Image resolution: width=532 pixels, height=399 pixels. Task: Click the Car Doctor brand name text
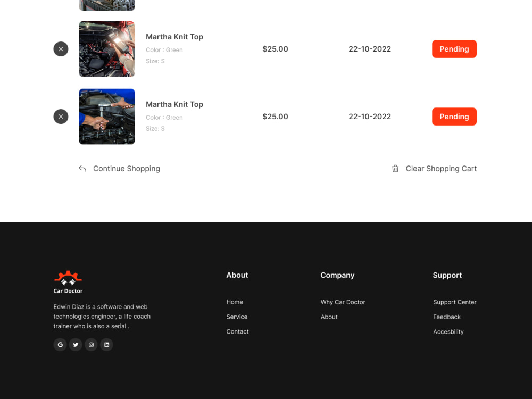point(68,291)
